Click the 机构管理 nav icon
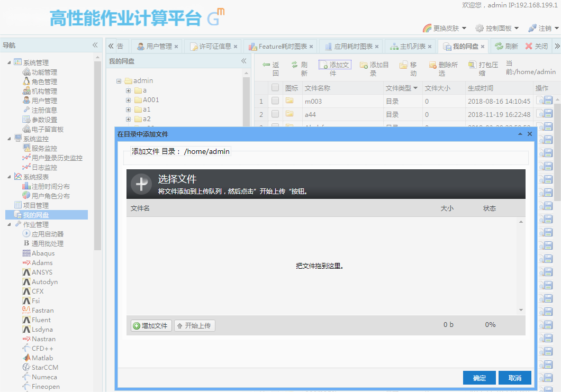Image resolution: width=561 pixels, height=392 pixels. tap(26, 91)
